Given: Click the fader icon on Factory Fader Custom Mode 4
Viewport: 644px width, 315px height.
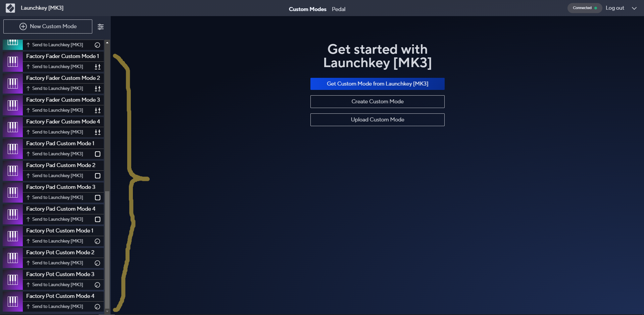Looking at the screenshot, I should click(x=98, y=132).
